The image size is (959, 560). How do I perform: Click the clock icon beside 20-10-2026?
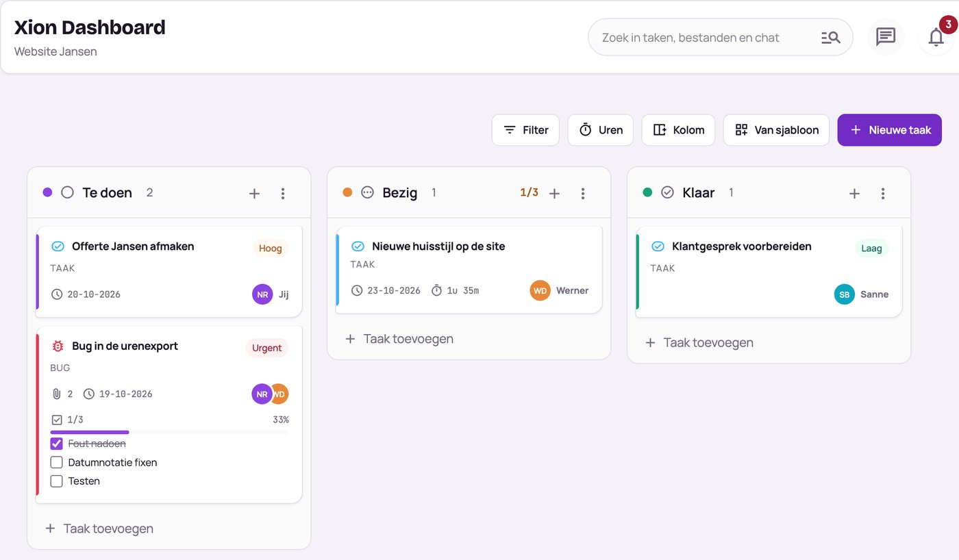[x=57, y=294]
